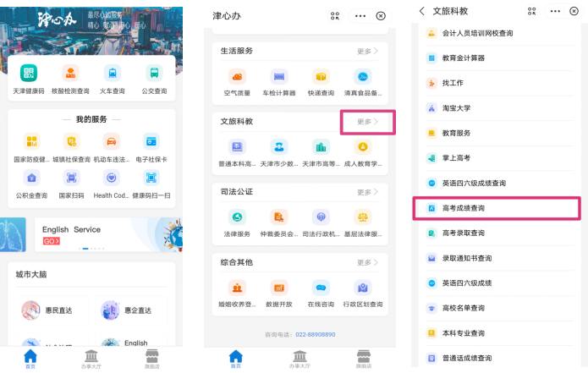The width and height of the screenshot is (588, 373).
Task: Open the 公交查询 bus icon
Action: (153, 74)
